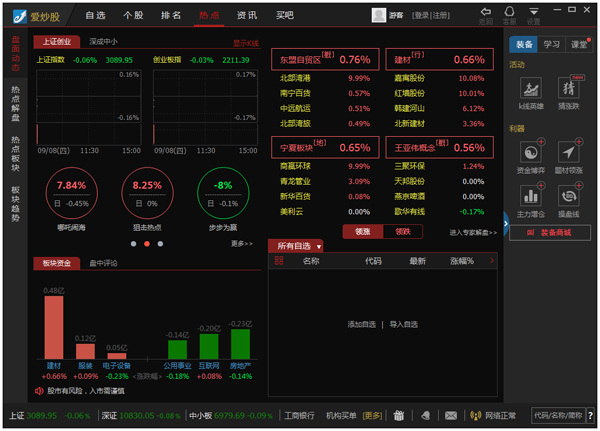600x431 pixels.
Task: Click the 步步为赢 -8% circle
Action: coord(223,193)
